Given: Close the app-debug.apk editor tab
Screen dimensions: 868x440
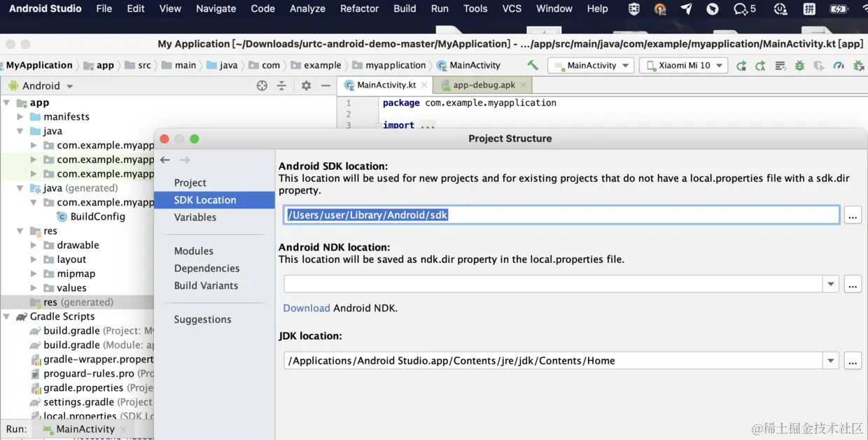Looking at the screenshot, I should point(524,85).
